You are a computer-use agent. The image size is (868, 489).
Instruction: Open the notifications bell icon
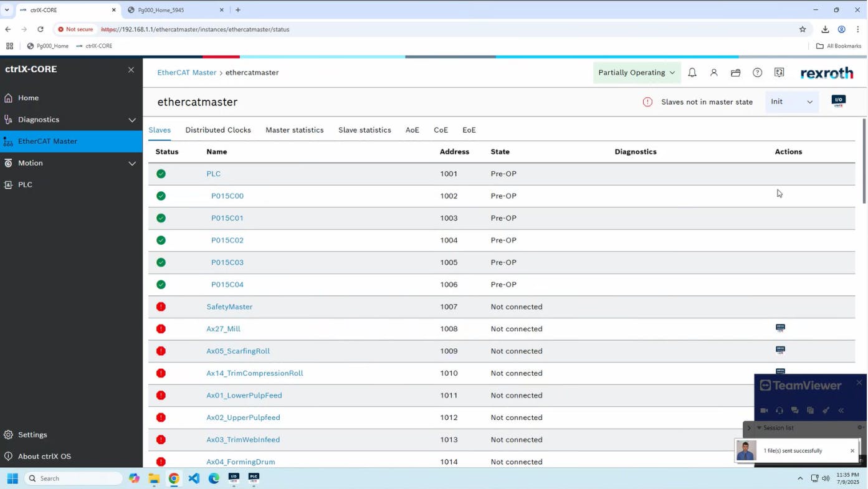point(692,73)
